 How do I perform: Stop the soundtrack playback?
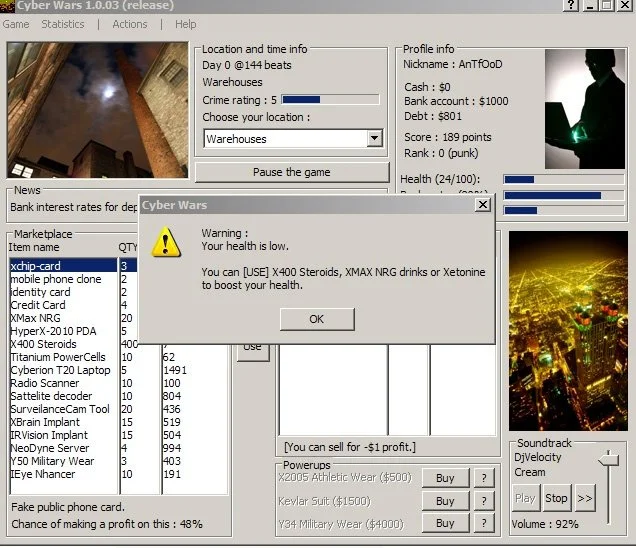[x=556, y=498]
